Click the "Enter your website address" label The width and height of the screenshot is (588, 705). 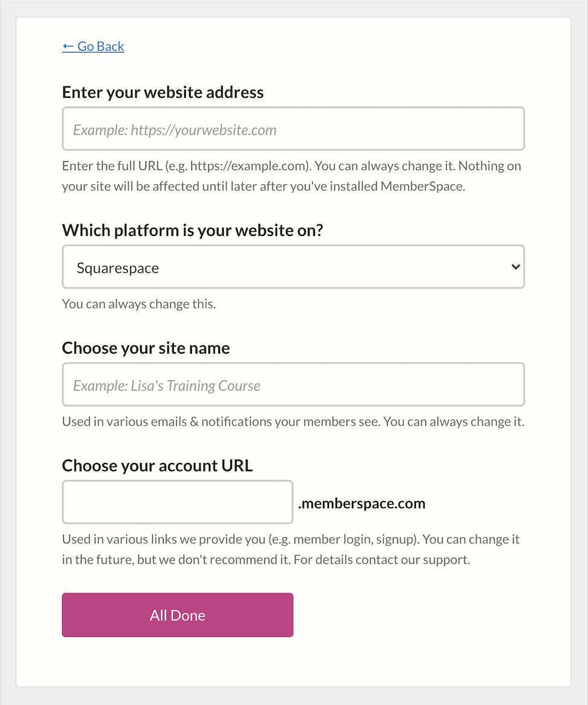coord(163,92)
